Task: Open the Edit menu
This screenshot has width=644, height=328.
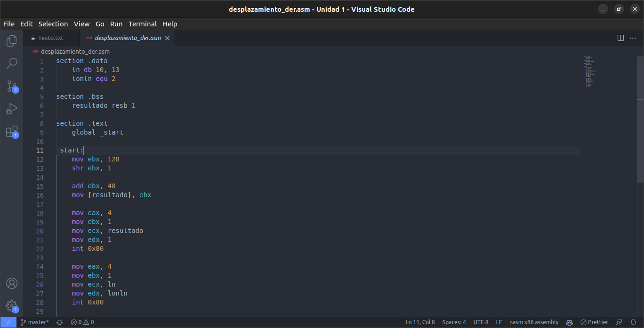Action: [26, 24]
